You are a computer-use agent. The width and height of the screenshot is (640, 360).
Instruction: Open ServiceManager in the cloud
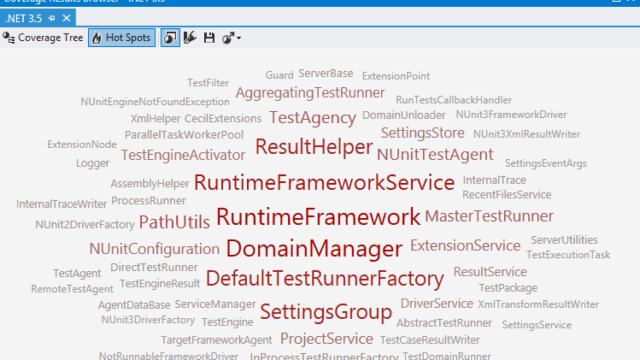coord(215,304)
